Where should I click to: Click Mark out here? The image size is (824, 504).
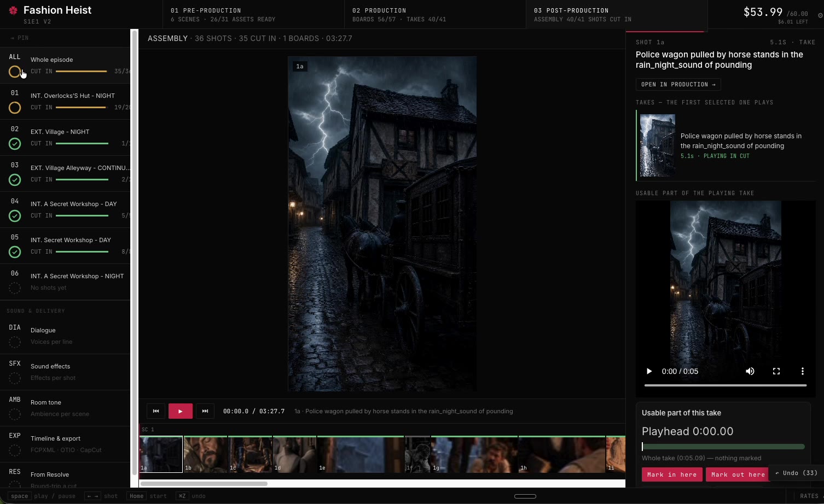coord(738,474)
